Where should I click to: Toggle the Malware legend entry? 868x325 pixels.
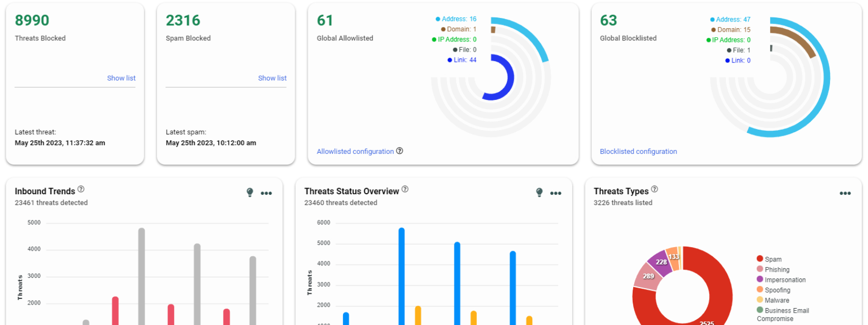[773, 300]
